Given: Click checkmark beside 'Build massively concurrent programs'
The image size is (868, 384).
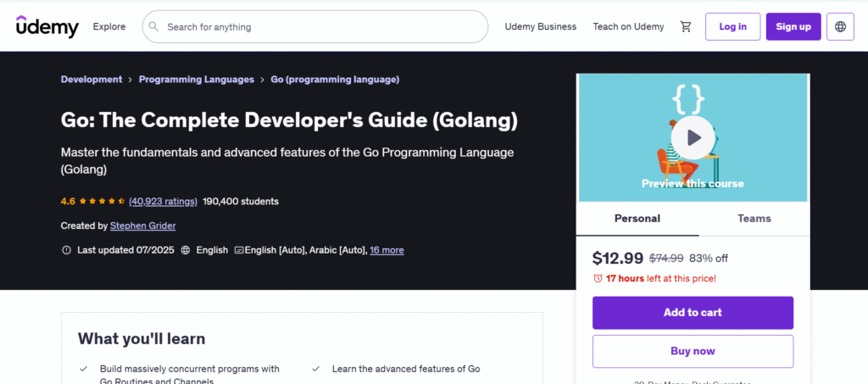Looking at the screenshot, I should [x=84, y=369].
